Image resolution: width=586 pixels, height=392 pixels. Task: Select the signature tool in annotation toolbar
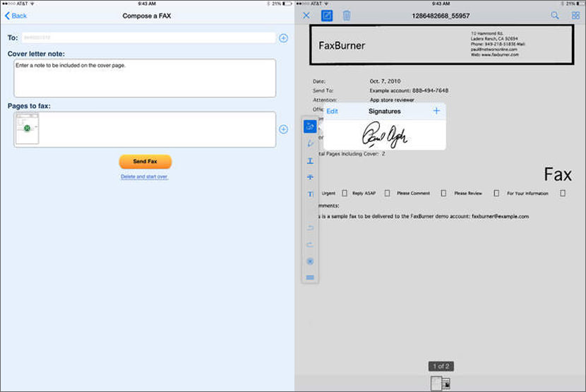[x=310, y=126]
